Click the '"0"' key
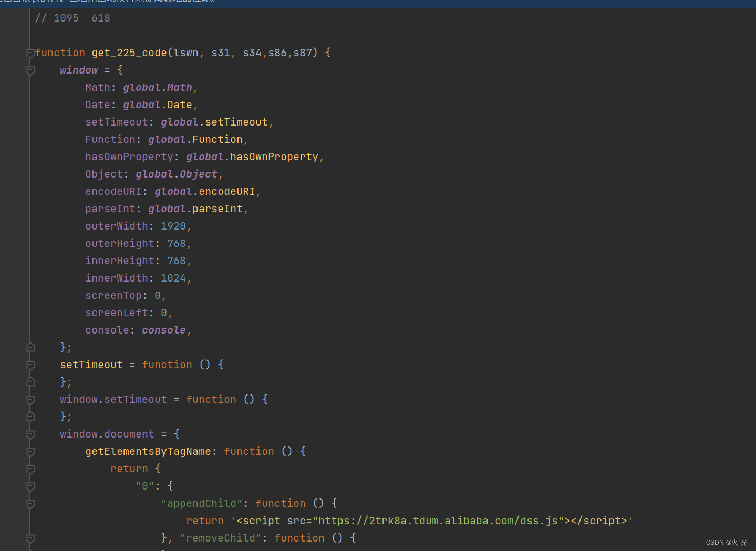756x551 pixels. pyautogui.click(x=145, y=486)
